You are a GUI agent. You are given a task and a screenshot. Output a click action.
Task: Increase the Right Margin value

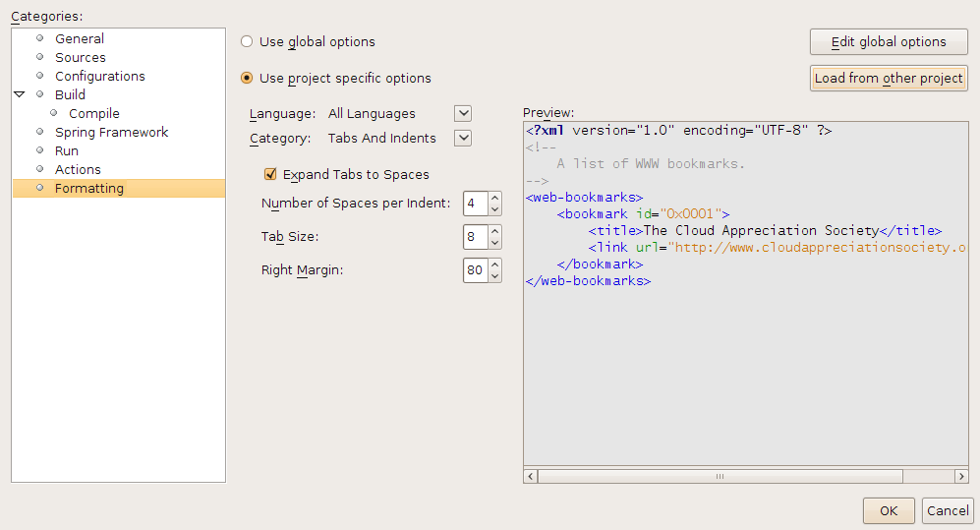point(494,264)
